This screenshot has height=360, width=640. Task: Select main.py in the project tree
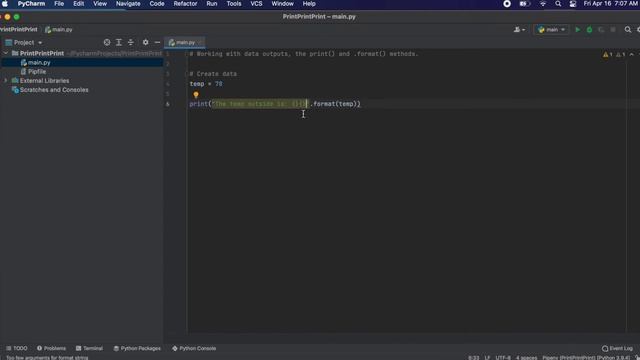82,62
